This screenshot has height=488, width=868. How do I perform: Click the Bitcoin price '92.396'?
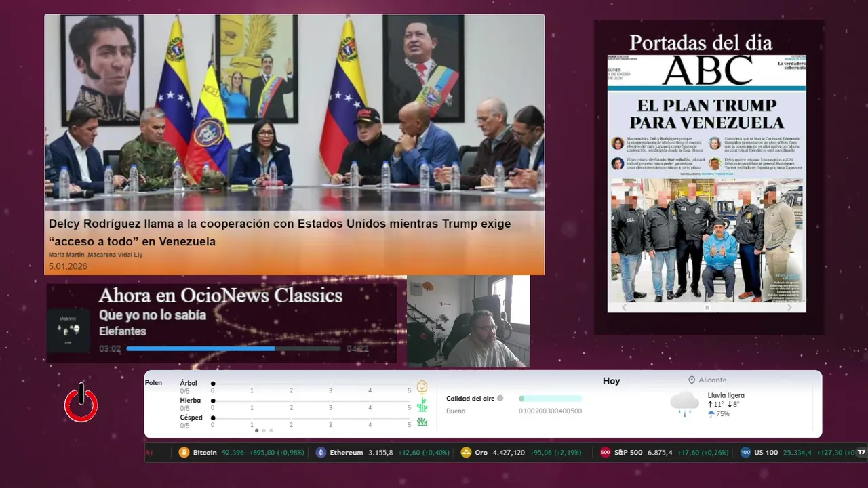[233, 453]
